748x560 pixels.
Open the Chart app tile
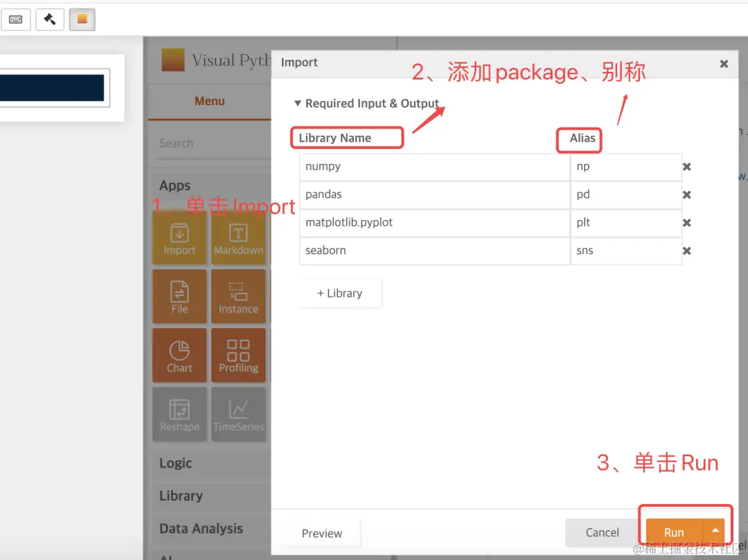pos(179,355)
